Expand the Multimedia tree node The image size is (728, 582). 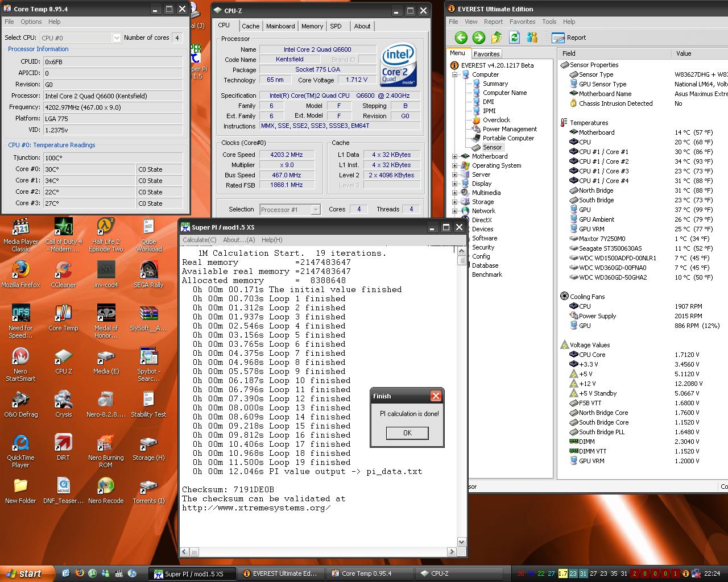point(455,193)
